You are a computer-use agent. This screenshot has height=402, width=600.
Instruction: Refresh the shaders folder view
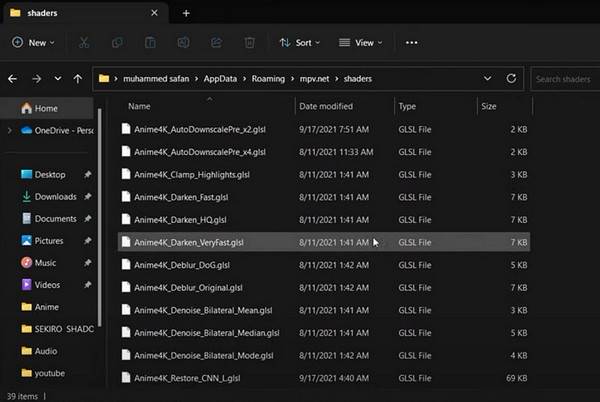[511, 79]
